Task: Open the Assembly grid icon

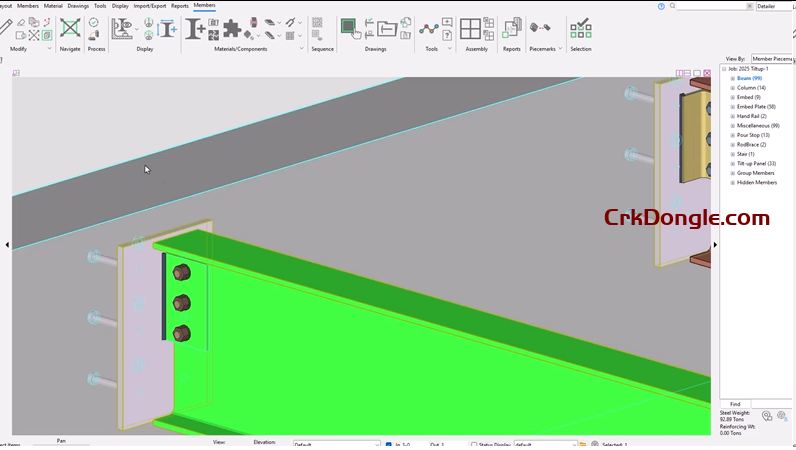Action: click(x=470, y=28)
